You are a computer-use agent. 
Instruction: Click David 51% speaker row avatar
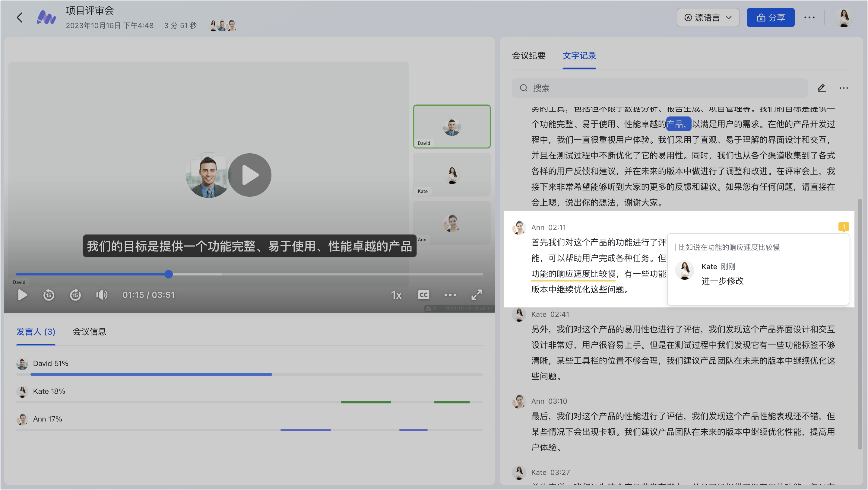coord(22,364)
